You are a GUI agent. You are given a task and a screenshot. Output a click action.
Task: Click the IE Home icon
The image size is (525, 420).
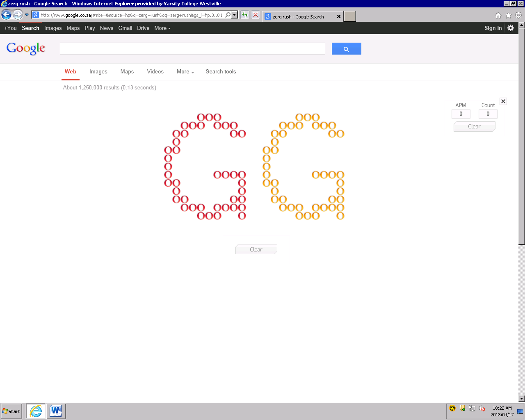point(498,16)
